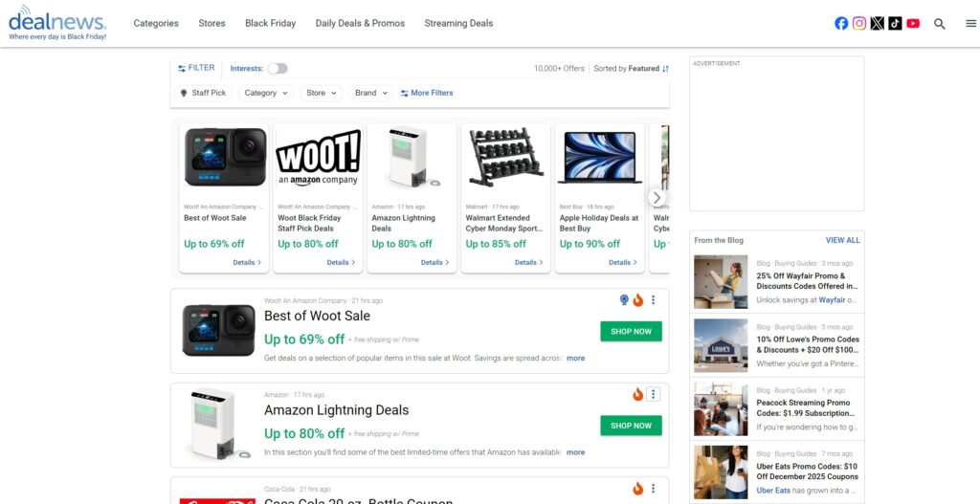Viewport: 980px width, 504px height.
Task: Open the Instagram icon in header
Action: pos(859,23)
